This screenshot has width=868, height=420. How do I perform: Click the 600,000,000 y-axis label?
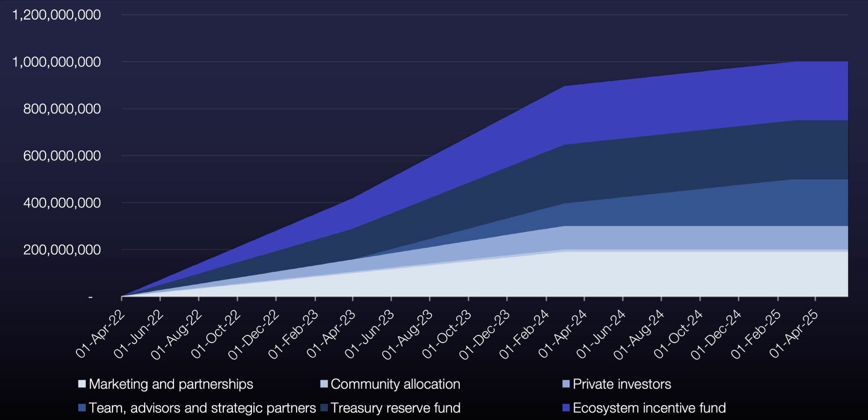click(x=62, y=156)
